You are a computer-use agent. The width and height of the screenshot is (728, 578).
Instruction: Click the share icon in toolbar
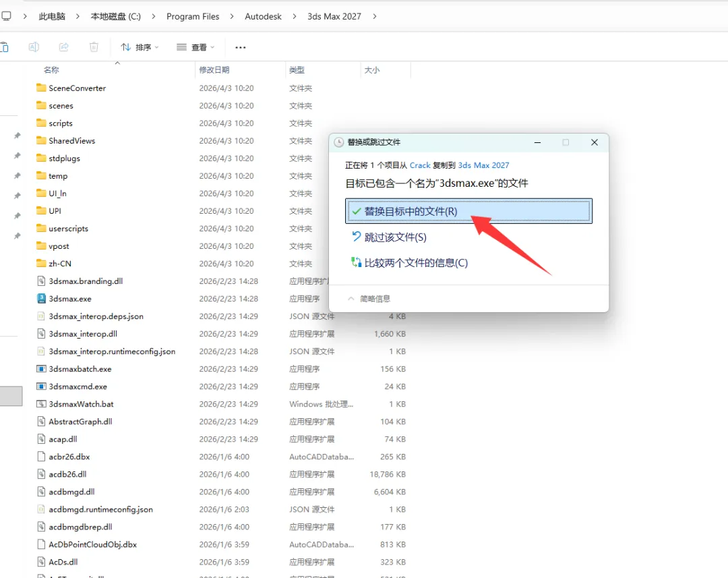click(x=63, y=47)
